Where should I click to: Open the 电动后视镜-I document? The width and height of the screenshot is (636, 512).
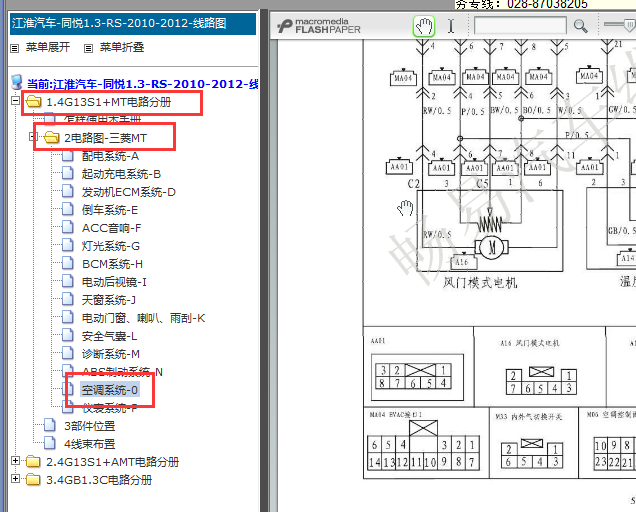[114, 282]
